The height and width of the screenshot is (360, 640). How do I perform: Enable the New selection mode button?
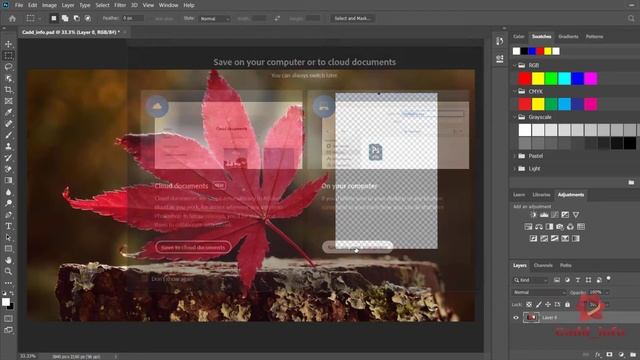[x=53, y=18]
